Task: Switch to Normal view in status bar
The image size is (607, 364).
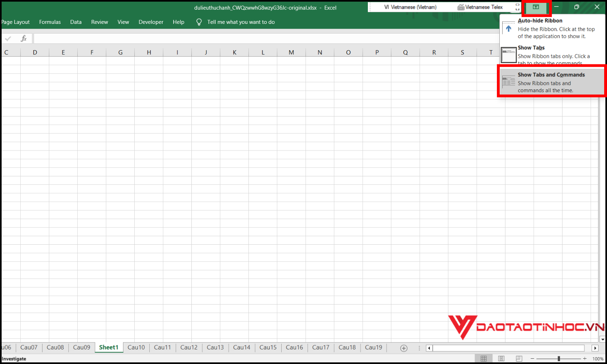Action: coord(484,359)
